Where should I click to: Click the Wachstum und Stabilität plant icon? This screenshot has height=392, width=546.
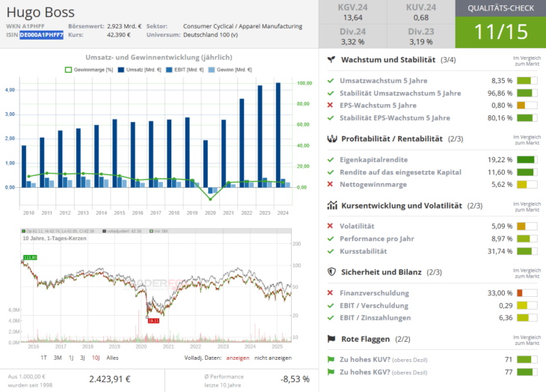point(331,60)
